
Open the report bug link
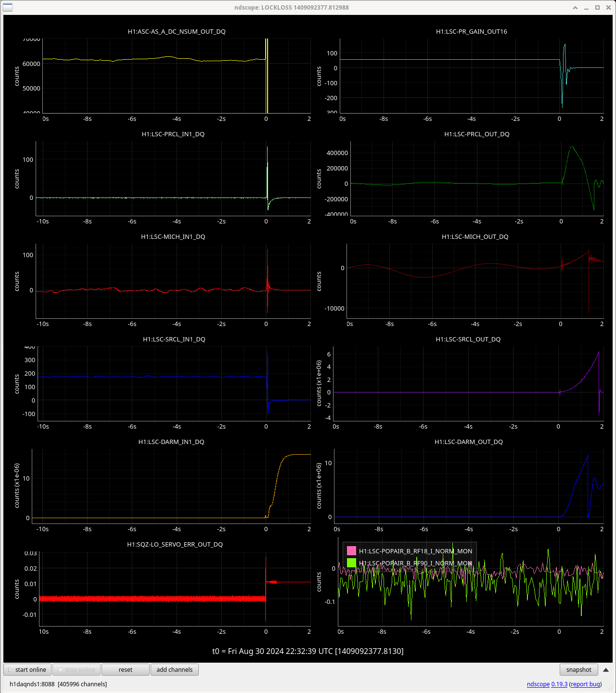point(585,684)
